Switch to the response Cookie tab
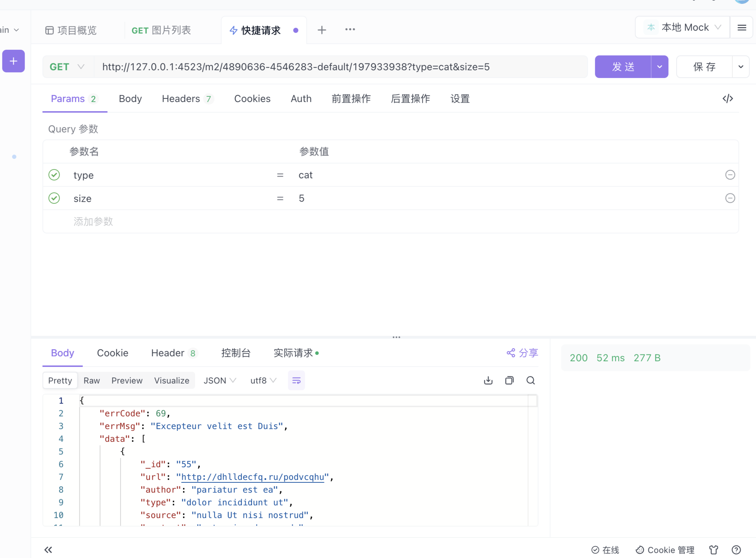Screen dimensions: 756x558 click(x=113, y=353)
